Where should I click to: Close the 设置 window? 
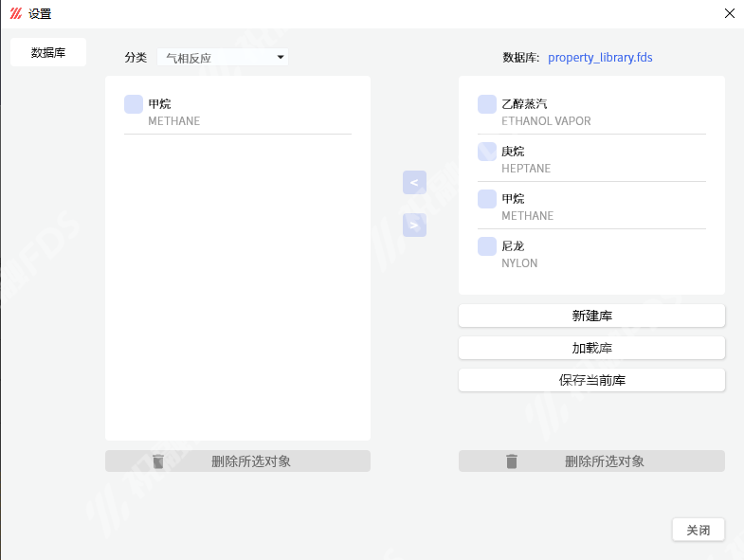[729, 13]
